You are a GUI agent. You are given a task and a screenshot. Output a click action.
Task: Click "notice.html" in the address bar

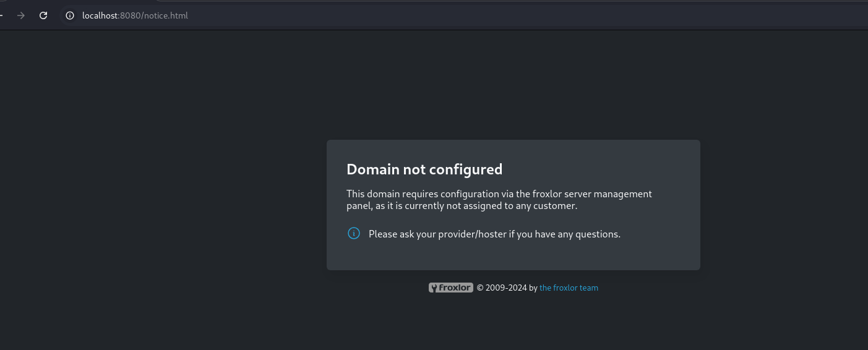coord(167,15)
